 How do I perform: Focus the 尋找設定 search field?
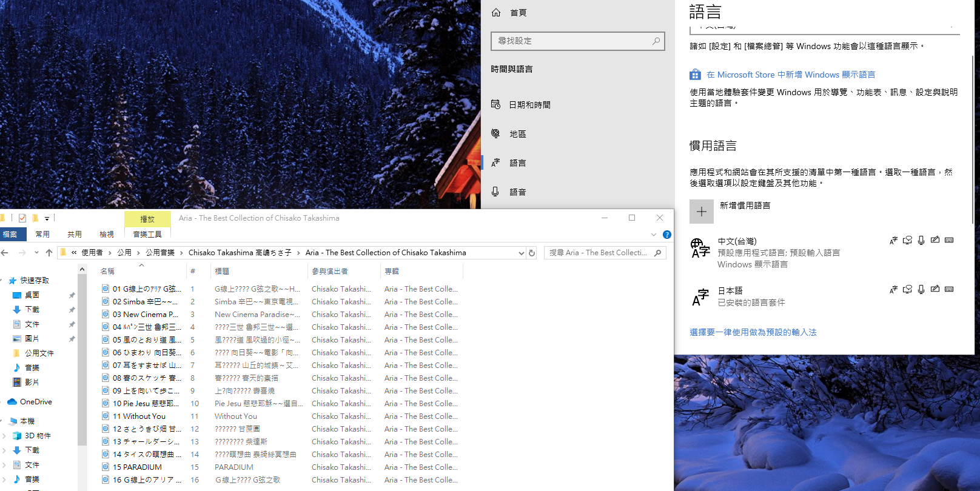[x=578, y=41]
